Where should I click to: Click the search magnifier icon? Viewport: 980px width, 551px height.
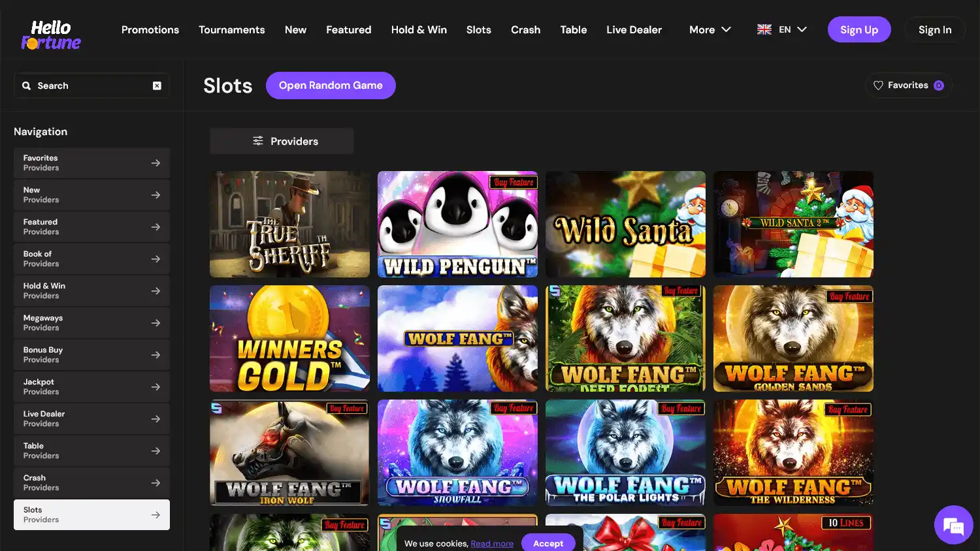point(27,86)
